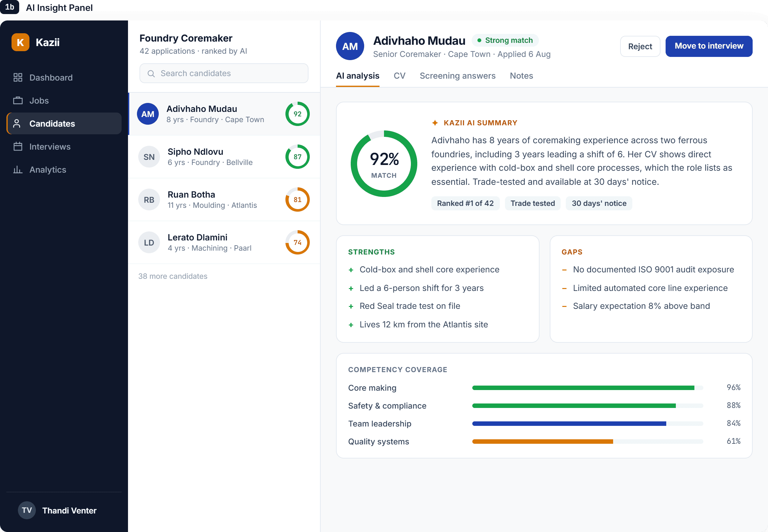Click the Kazii logo icon
The image size is (768, 532).
[20, 42]
